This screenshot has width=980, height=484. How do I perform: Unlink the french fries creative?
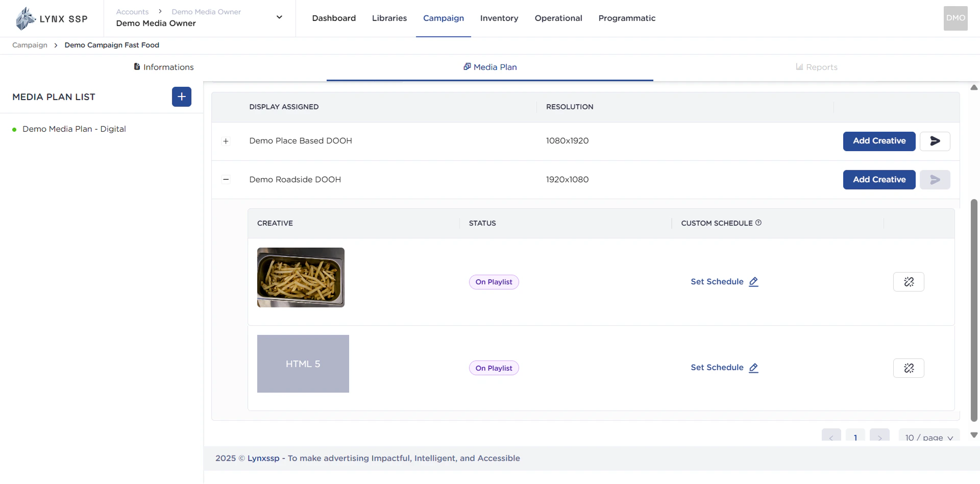click(x=909, y=282)
